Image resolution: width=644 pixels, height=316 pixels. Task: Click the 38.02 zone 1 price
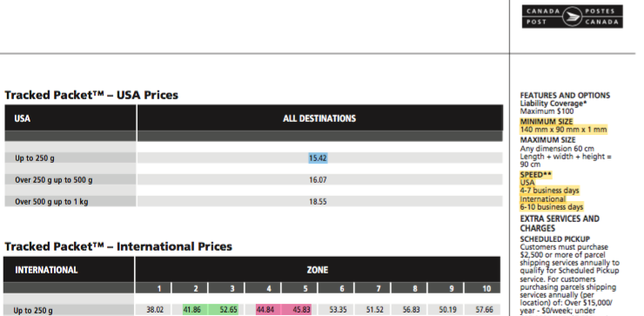(x=155, y=310)
